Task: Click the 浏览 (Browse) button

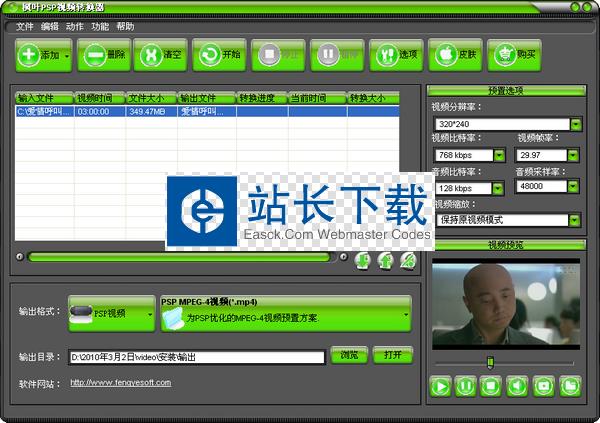Action: pyautogui.click(x=349, y=355)
